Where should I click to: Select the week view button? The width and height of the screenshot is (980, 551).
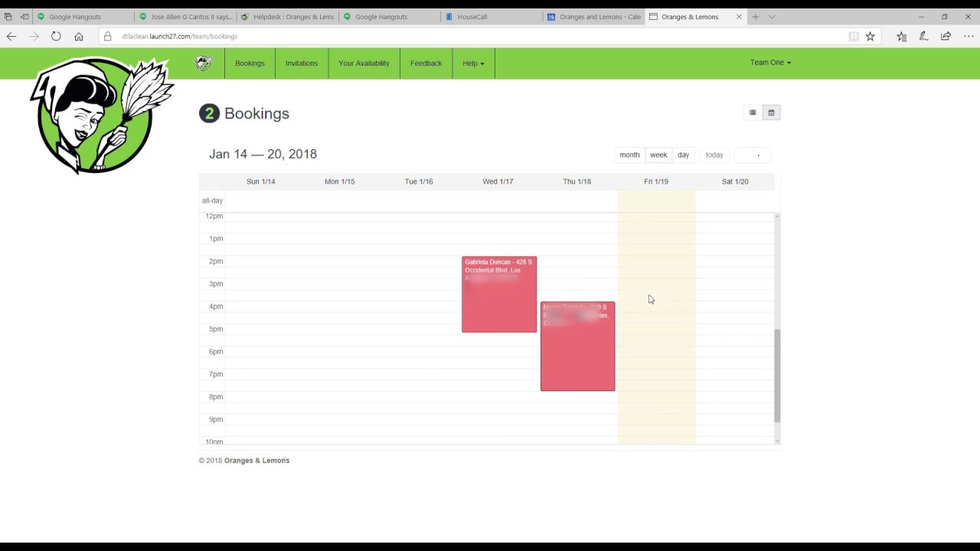658,155
